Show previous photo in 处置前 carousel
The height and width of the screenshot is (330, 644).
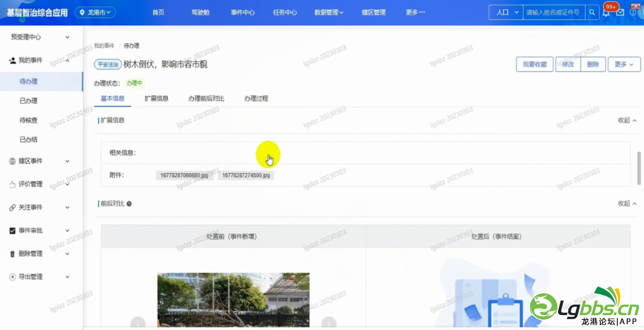click(x=138, y=323)
